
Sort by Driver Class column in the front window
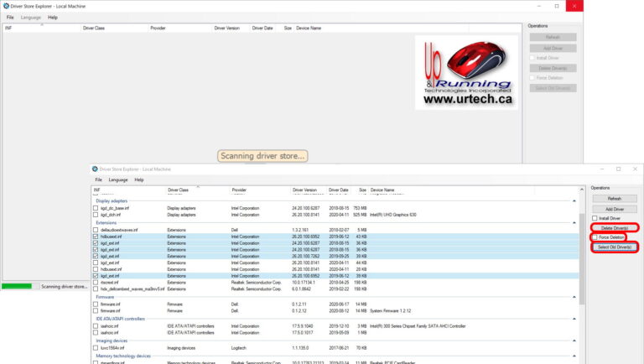[x=178, y=190]
